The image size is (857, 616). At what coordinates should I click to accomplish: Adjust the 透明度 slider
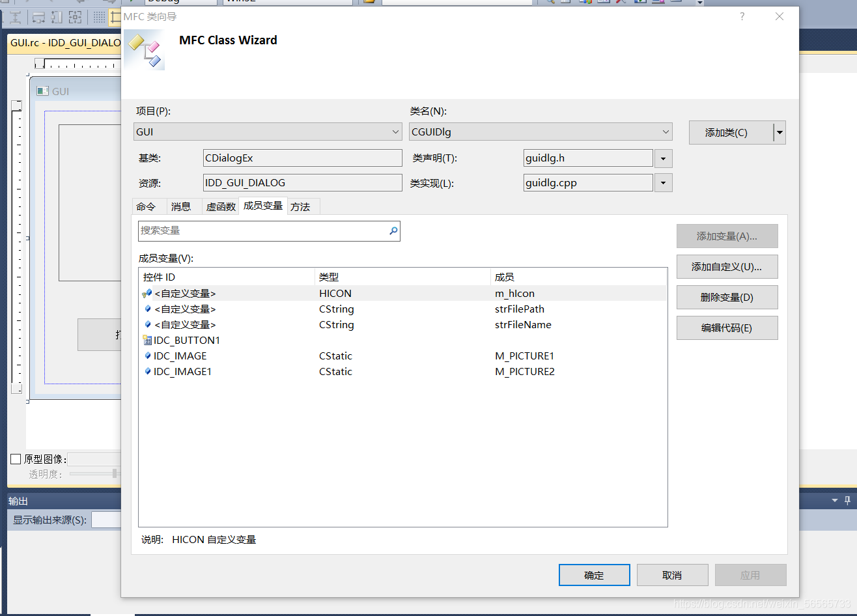coord(95,474)
